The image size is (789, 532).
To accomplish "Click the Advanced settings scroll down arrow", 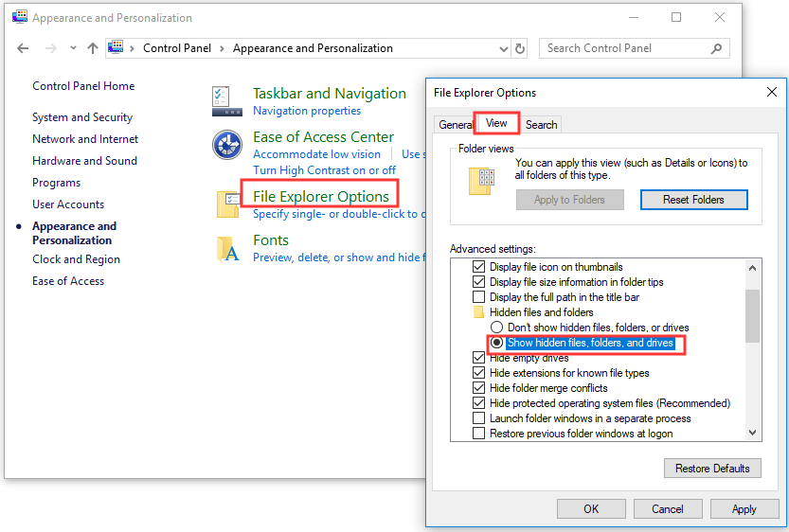I will (x=752, y=433).
